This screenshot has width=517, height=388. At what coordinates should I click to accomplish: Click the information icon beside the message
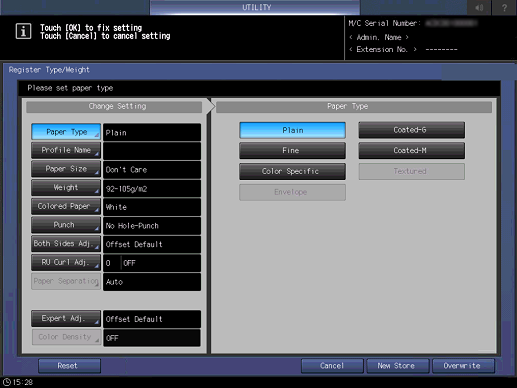(23, 31)
